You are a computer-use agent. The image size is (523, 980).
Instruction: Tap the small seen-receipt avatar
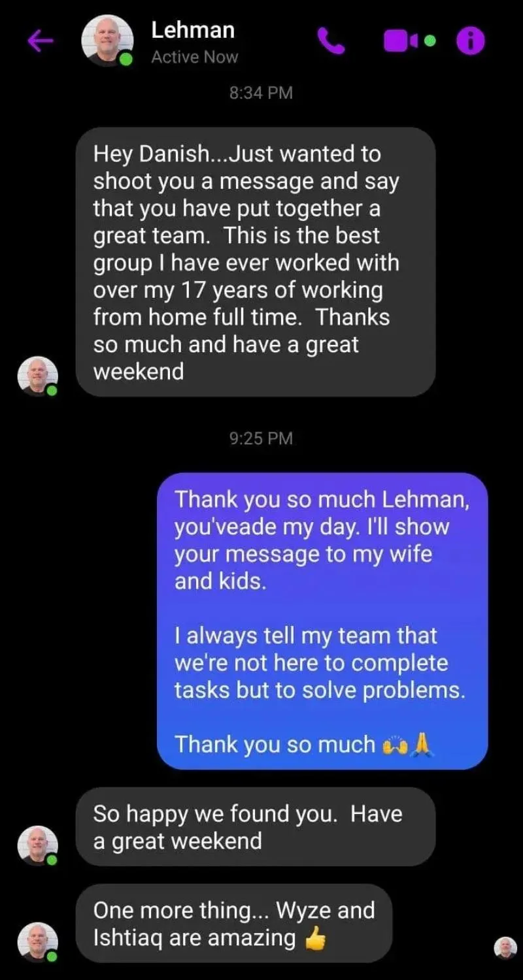[x=505, y=947]
